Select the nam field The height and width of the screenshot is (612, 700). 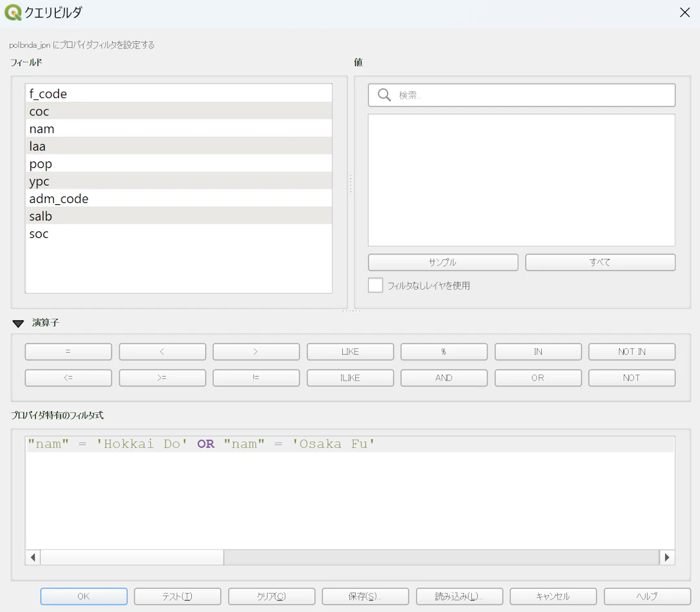(179, 128)
